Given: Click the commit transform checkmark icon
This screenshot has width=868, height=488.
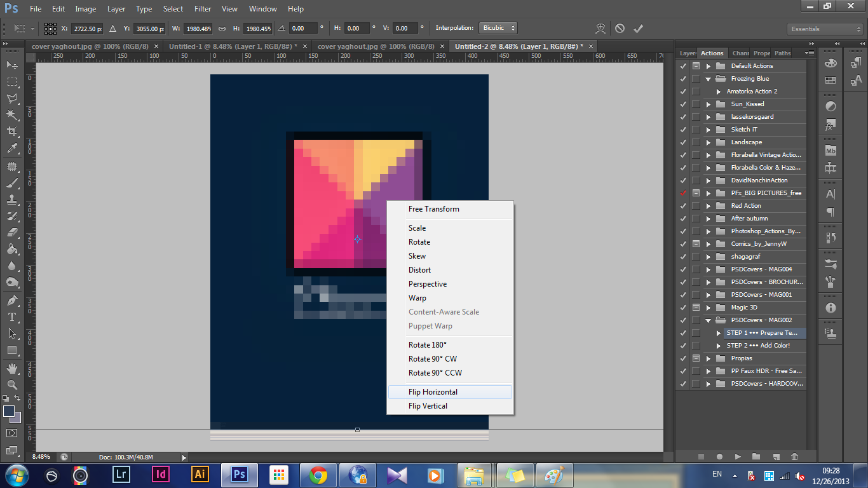Looking at the screenshot, I should [638, 29].
